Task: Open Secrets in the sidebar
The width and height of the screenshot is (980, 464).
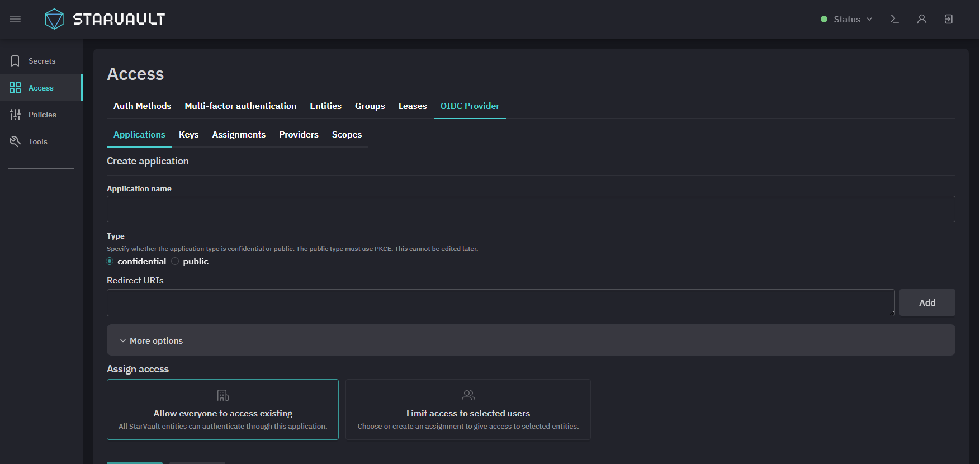Action: (41, 61)
